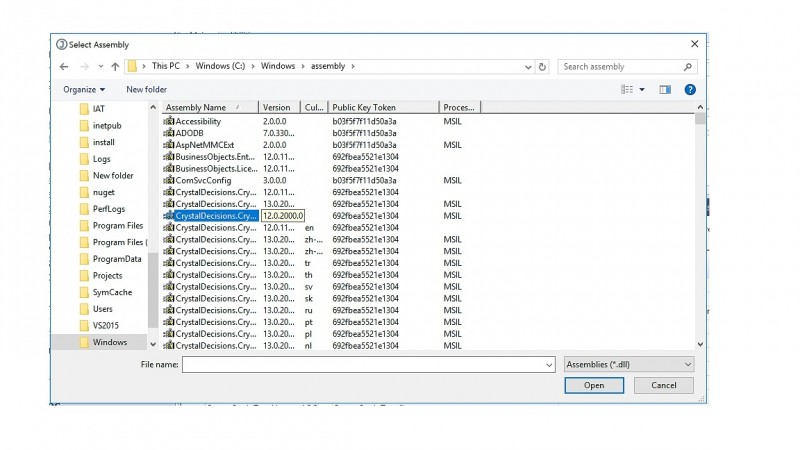Screen dimensions: 800x450
Task: Toggle the preview pane icon
Action: [664, 90]
